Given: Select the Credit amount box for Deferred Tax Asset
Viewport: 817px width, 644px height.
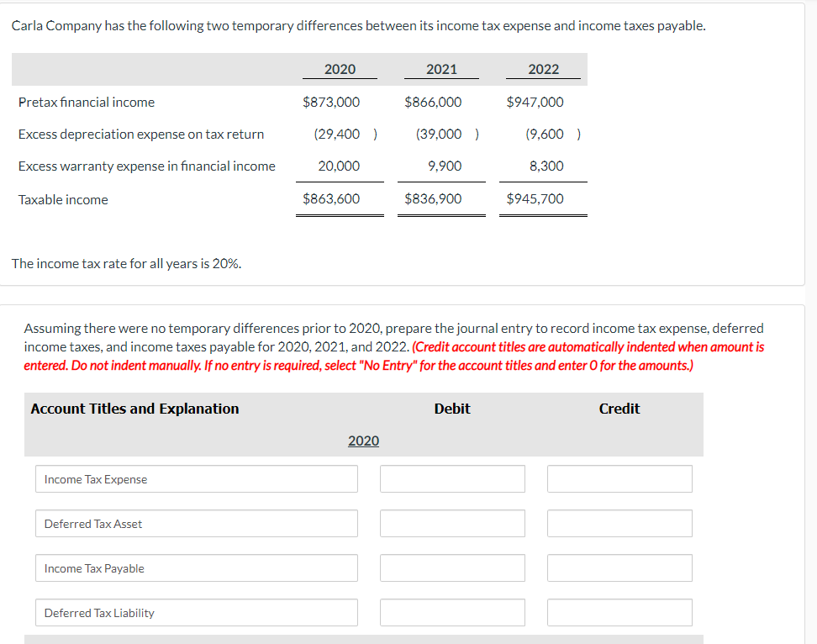Looking at the screenshot, I should point(619,523).
